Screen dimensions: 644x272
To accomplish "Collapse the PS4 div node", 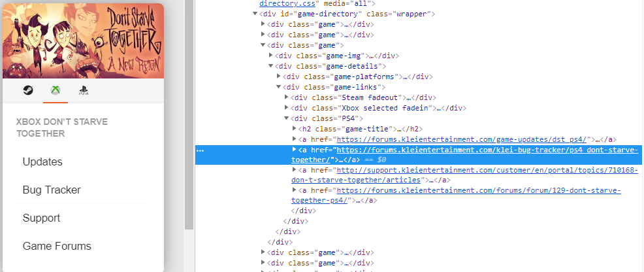I will click(x=287, y=118).
